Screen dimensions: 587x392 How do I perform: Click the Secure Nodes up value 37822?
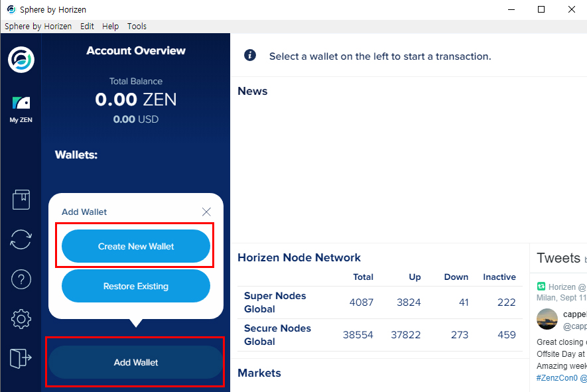(406, 335)
